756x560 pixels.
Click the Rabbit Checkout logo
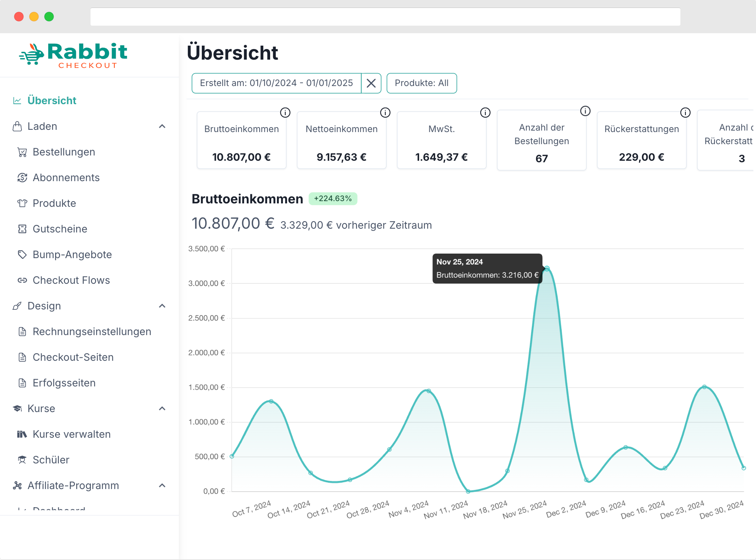74,56
